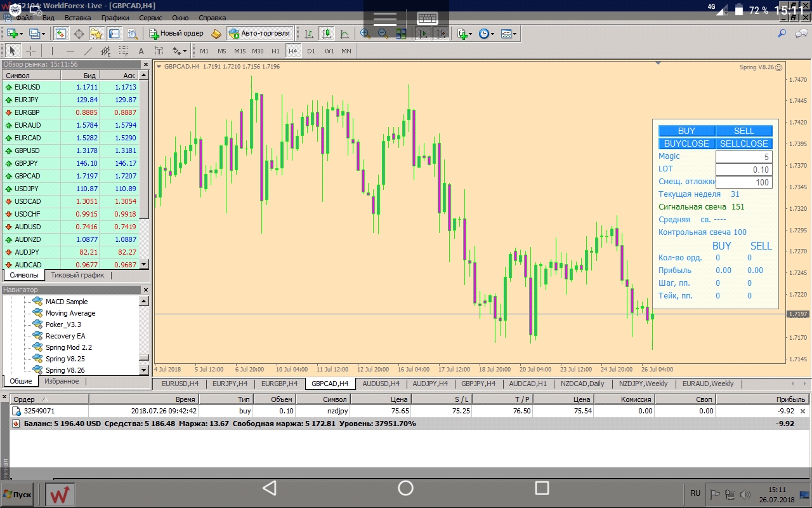Viewport: 812px width, 508px height.
Task: Toggle chart shift button
Action: (442, 33)
